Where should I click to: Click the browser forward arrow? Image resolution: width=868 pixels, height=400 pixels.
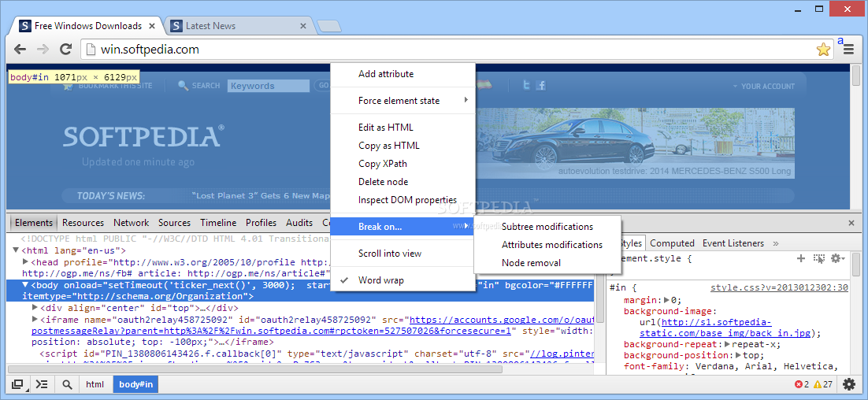pos(43,50)
